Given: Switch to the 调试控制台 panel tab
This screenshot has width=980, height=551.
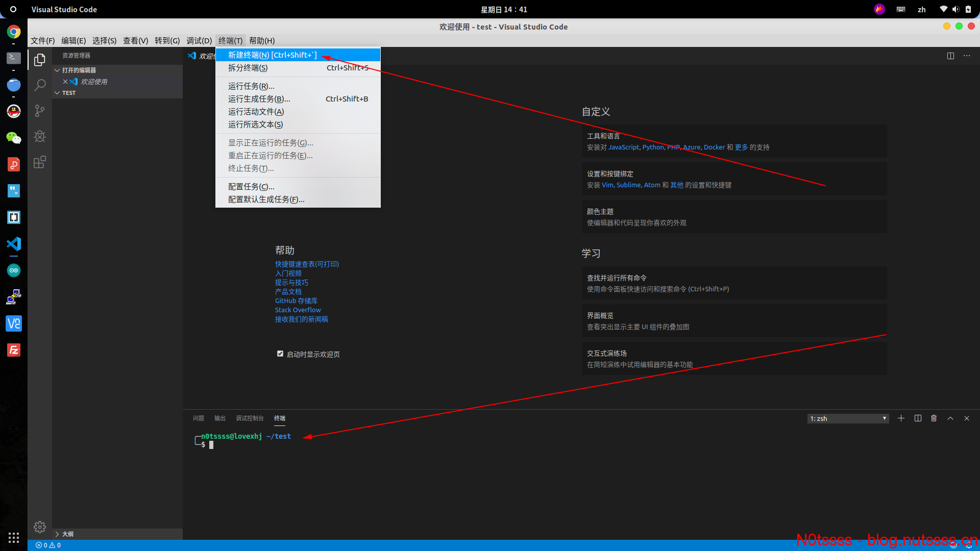Looking at the screenshot, I should pos(250,418).
